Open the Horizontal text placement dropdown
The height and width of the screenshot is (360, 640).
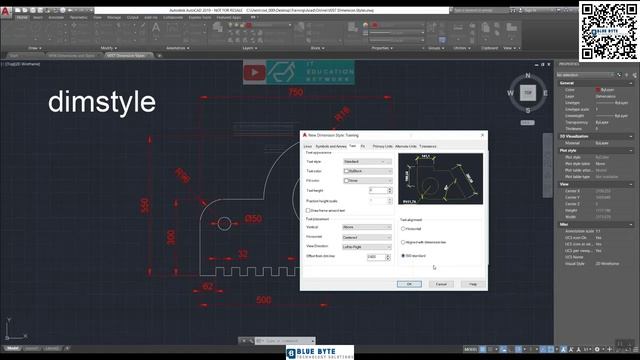[x=367, y=237]
